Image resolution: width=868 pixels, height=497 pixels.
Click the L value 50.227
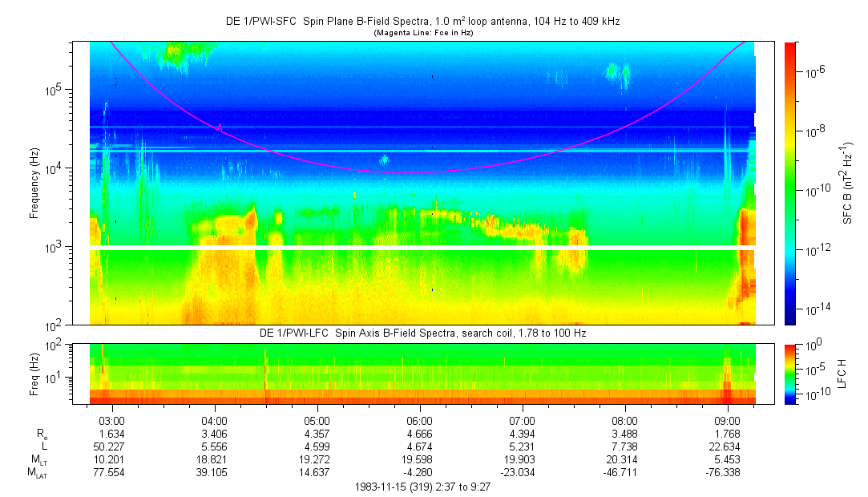111,446
